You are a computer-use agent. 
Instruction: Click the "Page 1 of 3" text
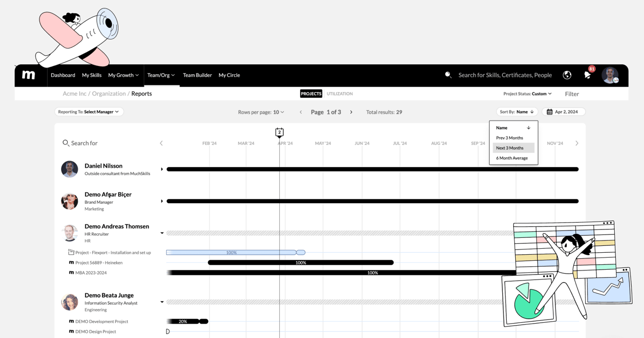326,112
